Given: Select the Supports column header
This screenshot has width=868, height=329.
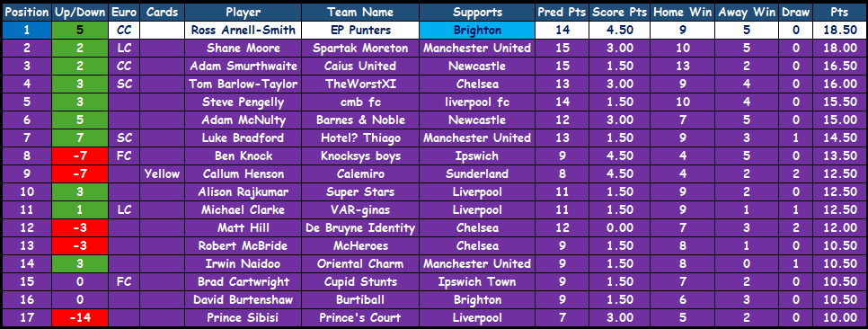Looking at the screenshot, I should (x=477, y=13).
